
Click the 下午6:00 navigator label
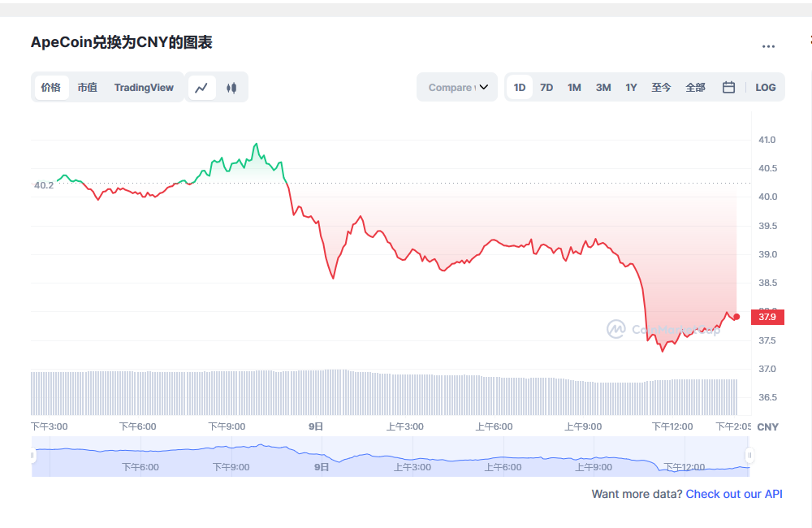coord(140,467)
